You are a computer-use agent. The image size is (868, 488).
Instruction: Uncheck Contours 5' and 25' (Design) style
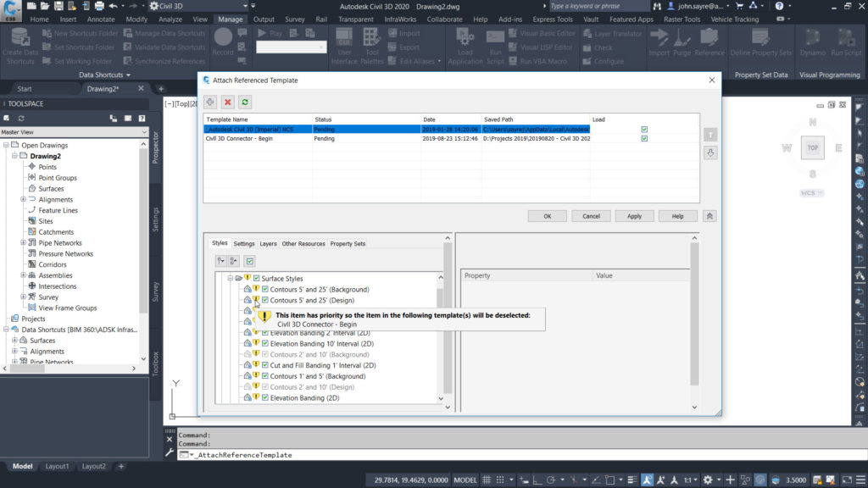pyautogui.click(x=265, y=300)
